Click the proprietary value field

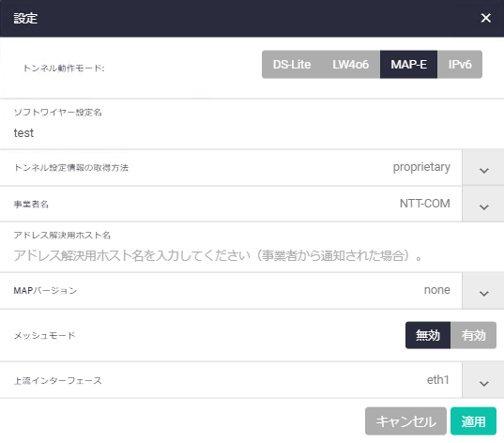point(421,167)
